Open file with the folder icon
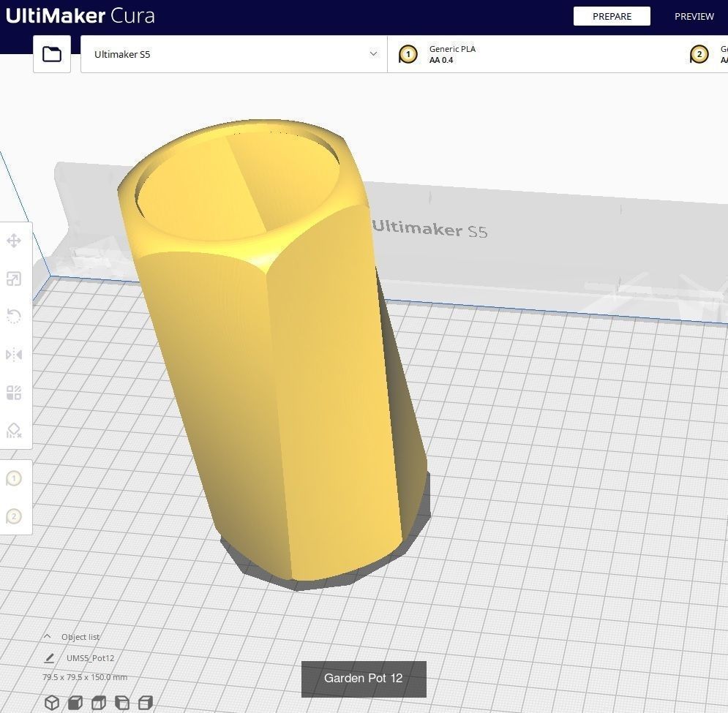The image size is (728, 713). click(52, 54)
